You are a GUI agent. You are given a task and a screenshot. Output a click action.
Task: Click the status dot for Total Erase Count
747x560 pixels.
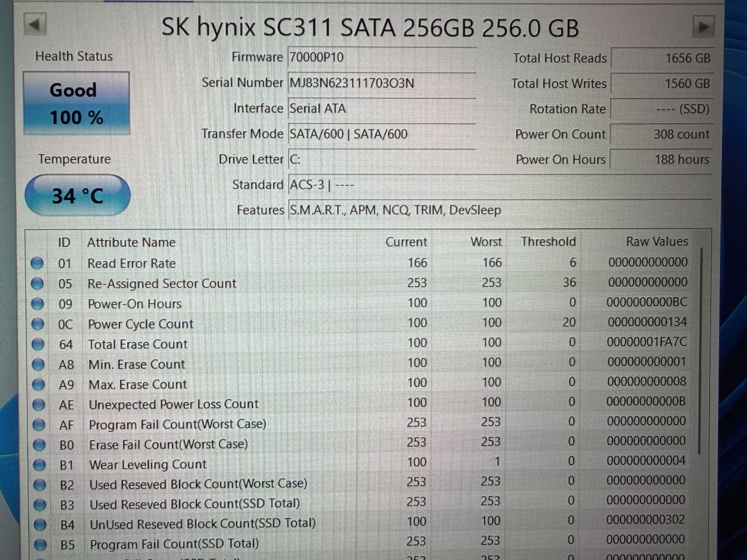coord(38,344)
